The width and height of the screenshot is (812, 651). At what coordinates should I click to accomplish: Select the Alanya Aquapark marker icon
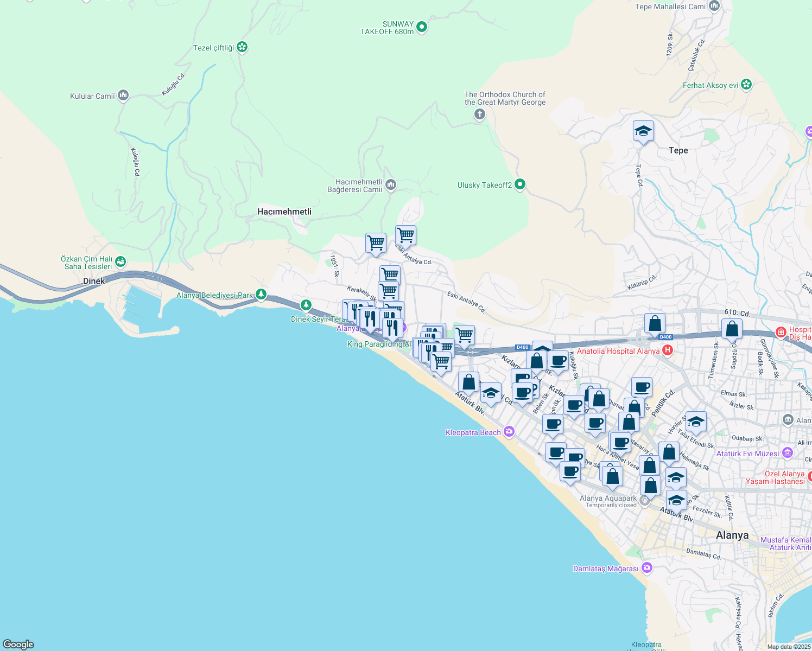644,501
